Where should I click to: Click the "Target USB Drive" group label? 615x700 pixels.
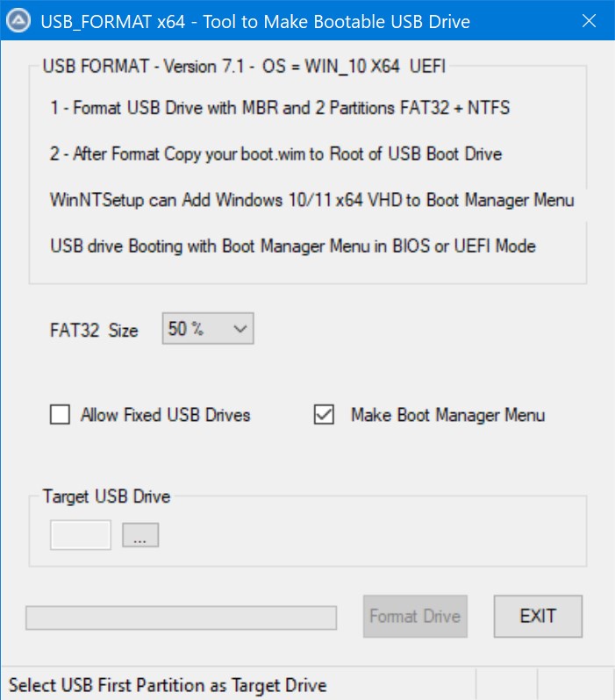[x=106, y=496]
